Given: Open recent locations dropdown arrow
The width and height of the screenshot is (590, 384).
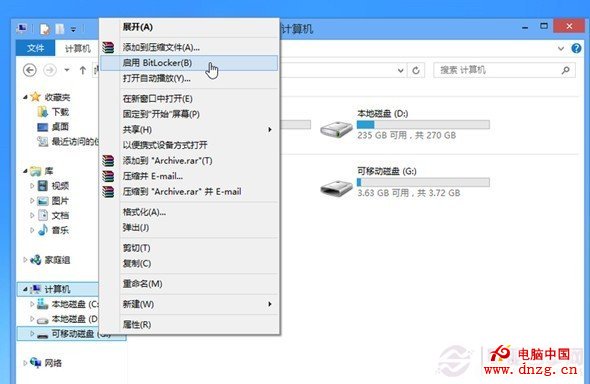Looking at the screenshot, I should pyautogui.click(x=67, y=70).
